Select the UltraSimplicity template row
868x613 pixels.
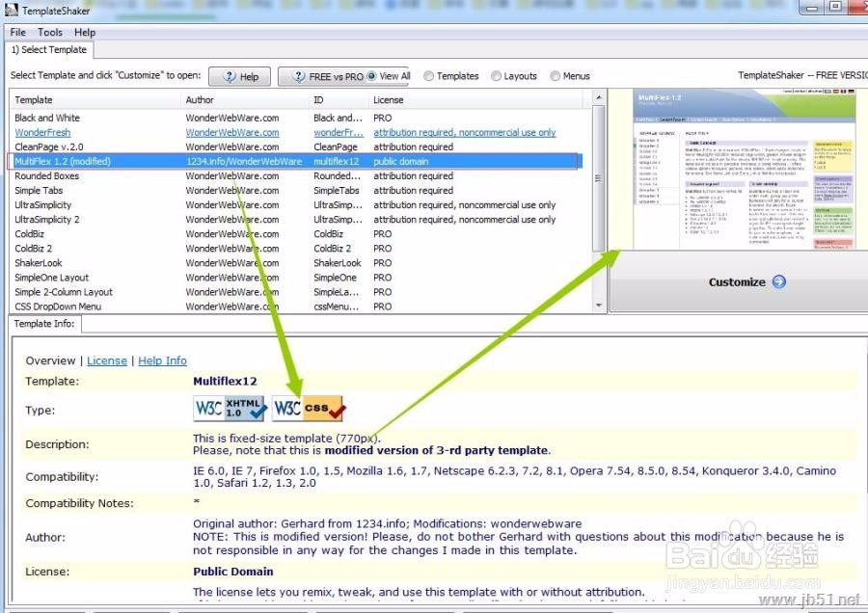click(296, 204)
